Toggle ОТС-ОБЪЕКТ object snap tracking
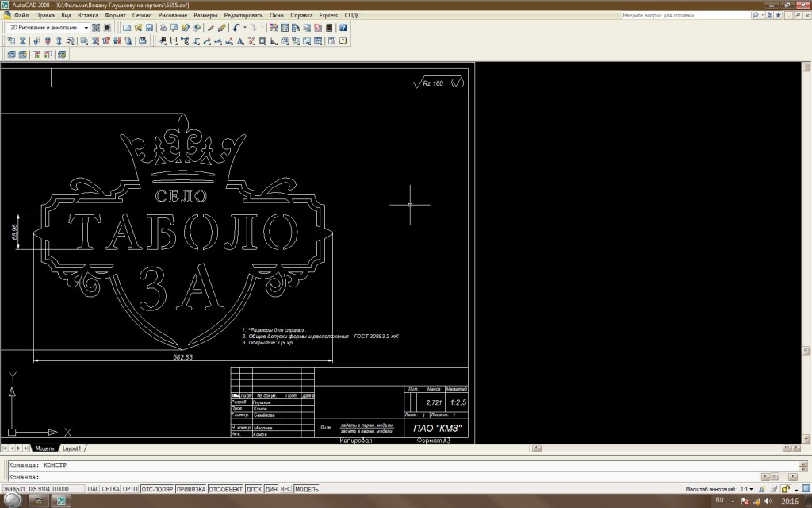812x508 pixels. [226, 489]
